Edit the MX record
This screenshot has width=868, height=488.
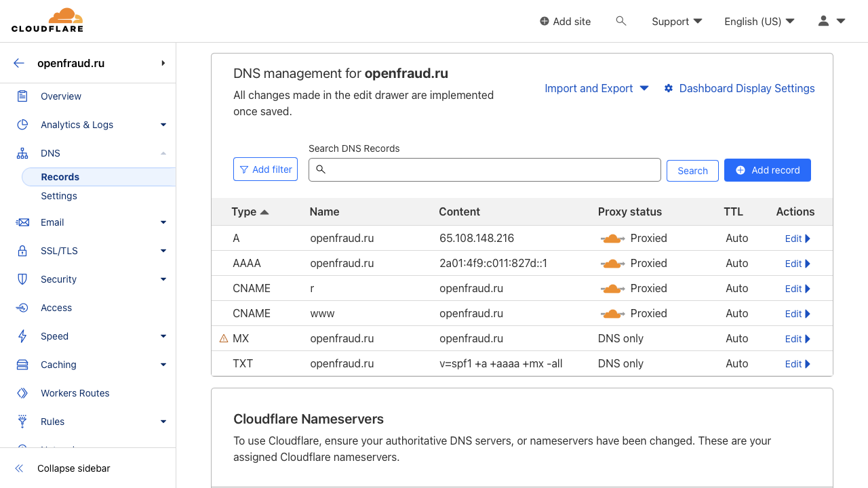(797, 339)
